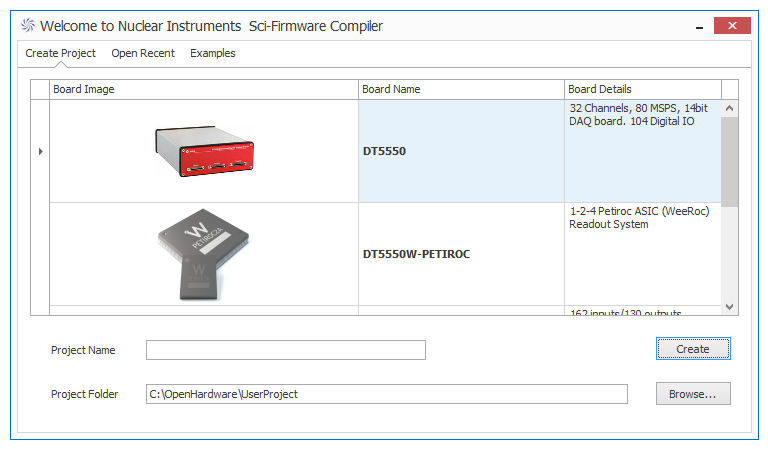Click the DT5550 board name cell

(461, 151)
